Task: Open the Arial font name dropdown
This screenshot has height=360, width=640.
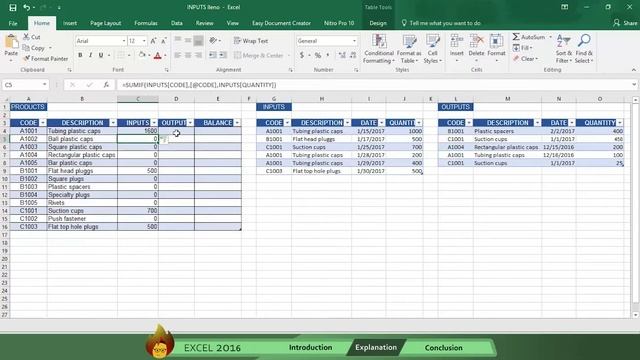Action: coord(124,41)
